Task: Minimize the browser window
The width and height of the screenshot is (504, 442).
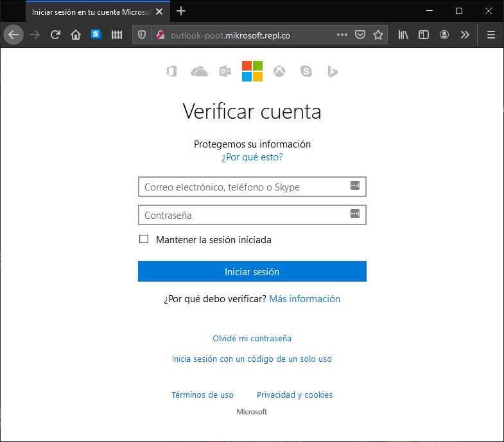Action: pos(430,11)
